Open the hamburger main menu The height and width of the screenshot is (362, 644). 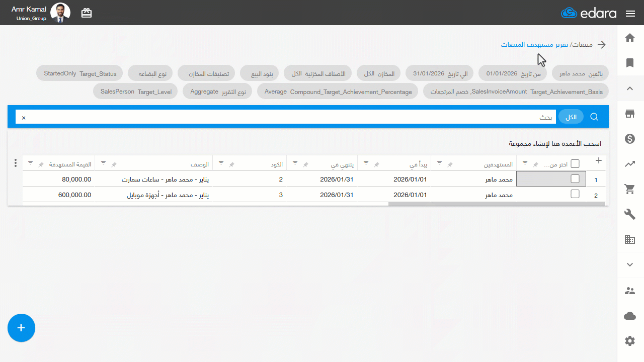coord(630,14)
